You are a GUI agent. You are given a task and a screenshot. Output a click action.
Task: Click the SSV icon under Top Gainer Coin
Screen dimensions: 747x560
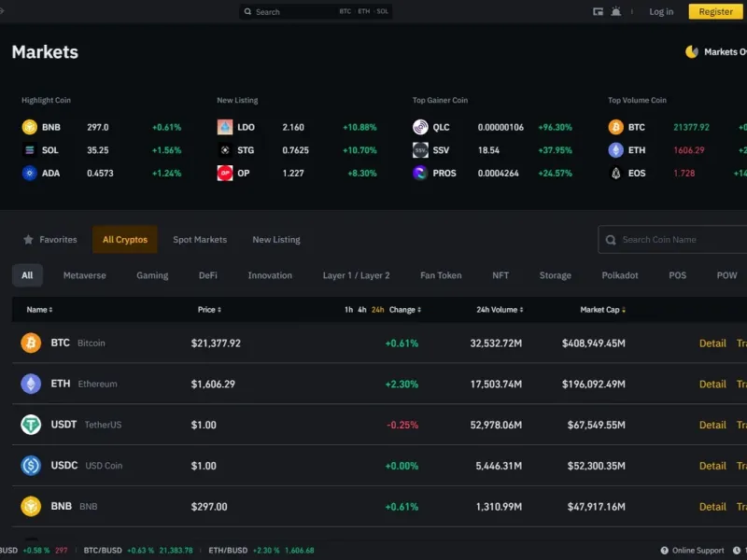click(x=420, y=150)
